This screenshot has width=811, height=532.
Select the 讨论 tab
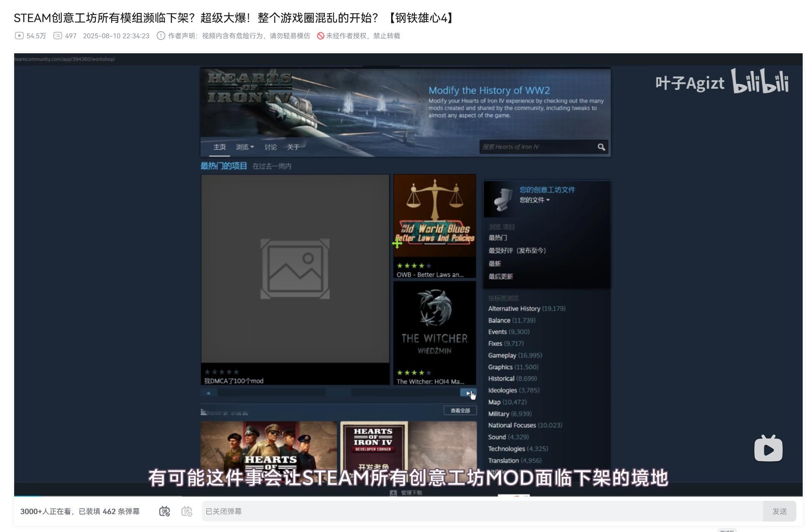270,147
